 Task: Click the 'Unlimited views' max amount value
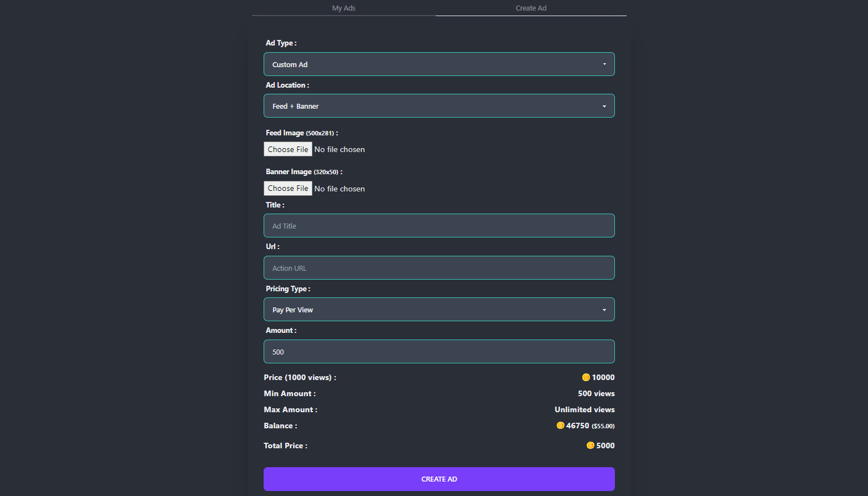coord(584,409)
